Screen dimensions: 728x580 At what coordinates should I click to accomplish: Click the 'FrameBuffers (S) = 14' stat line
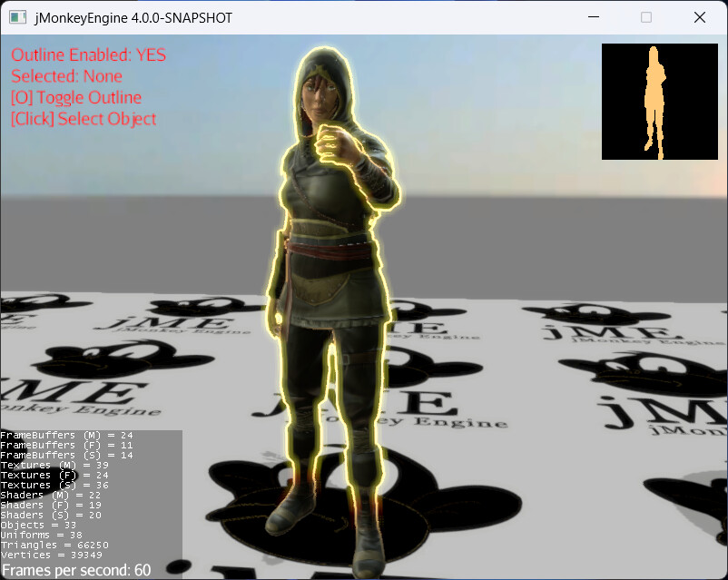point(66,455)
